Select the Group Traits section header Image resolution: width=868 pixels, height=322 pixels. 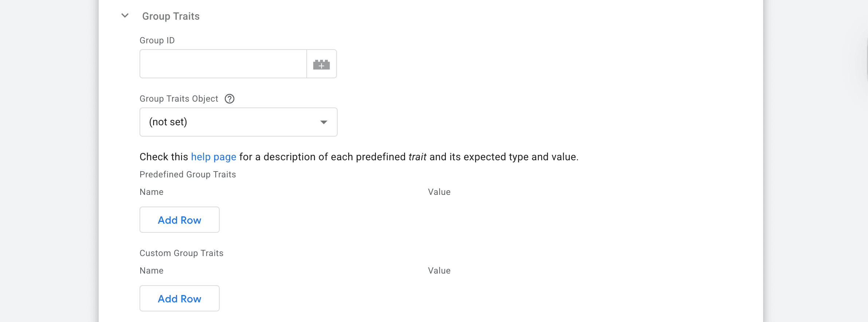171,16
